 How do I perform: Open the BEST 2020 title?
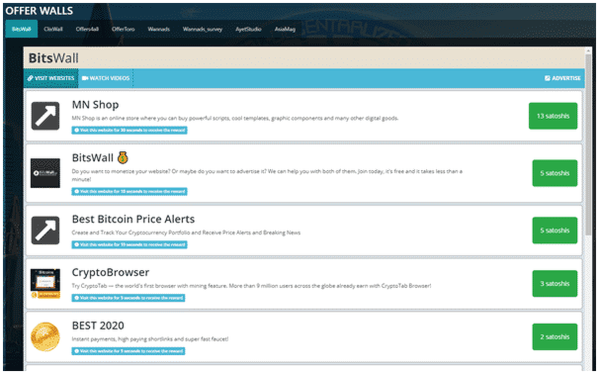(98, 325)
